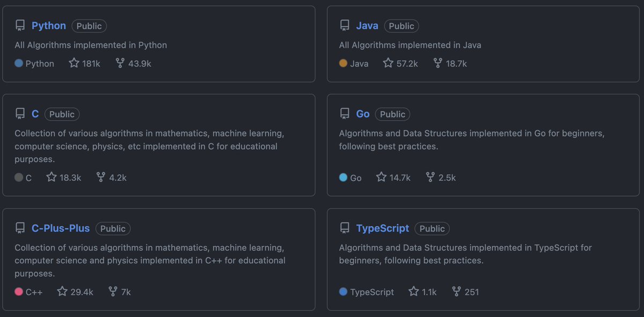This screenshot has height=317, width=644.
Task: Click the fork icon showing 251
Action: point(456,292)
